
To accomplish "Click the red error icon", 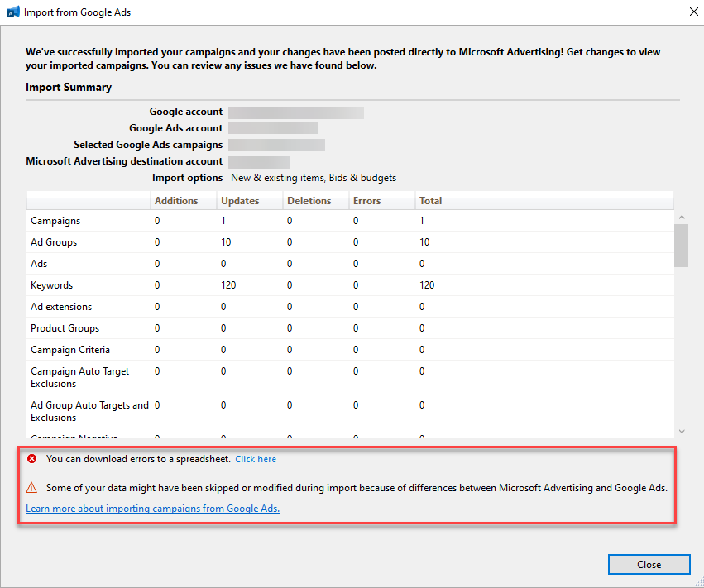I will pos(32,459).
